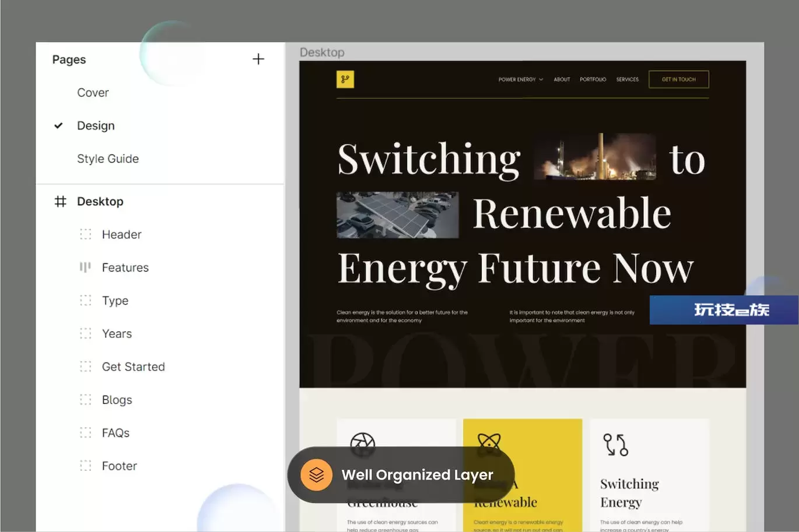Open the About nav link

(x=562, y=79)
